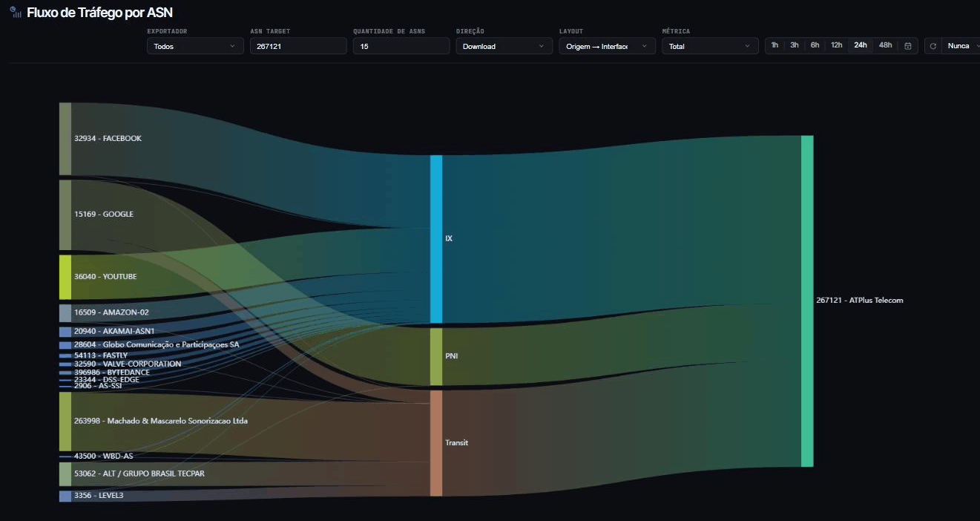Click the blue IX interface node bar
Image resolution: width=980 pixels, height=521 pixels.
[x=436, y=239]
